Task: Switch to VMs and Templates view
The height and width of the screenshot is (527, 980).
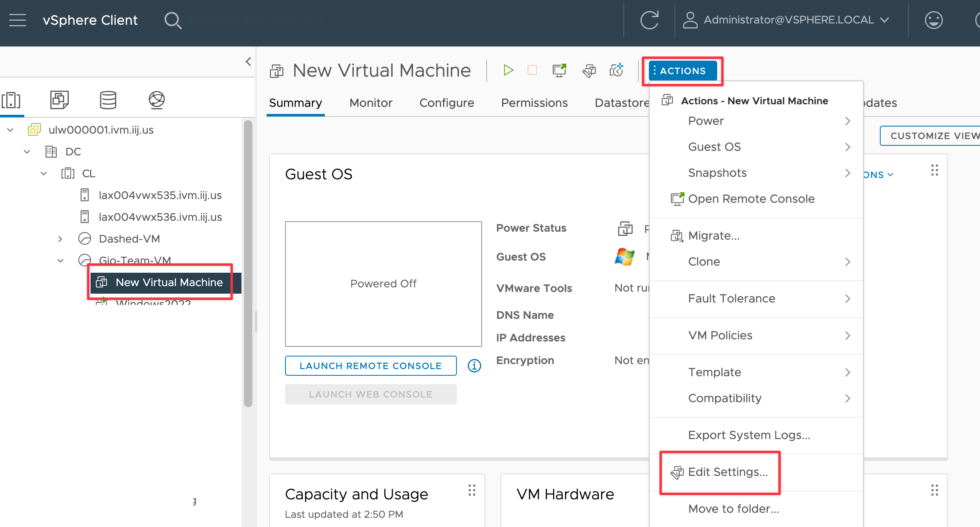Action: 60,100
